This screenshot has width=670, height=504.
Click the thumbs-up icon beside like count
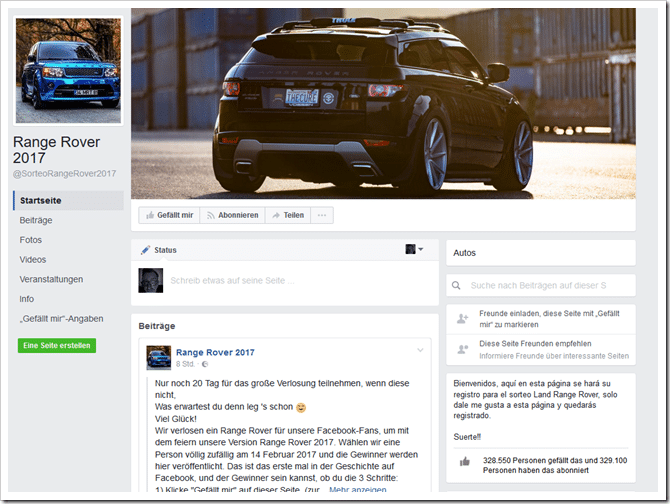tap(464, 461)
